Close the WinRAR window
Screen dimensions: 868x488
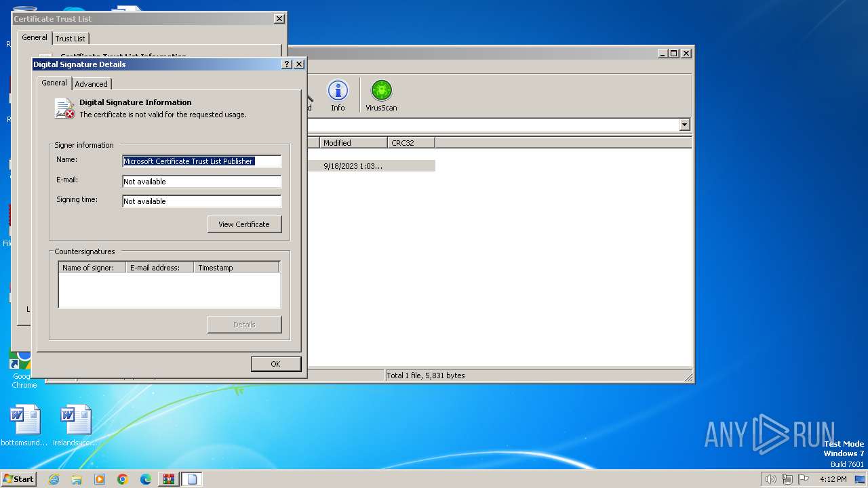point(686,53)
